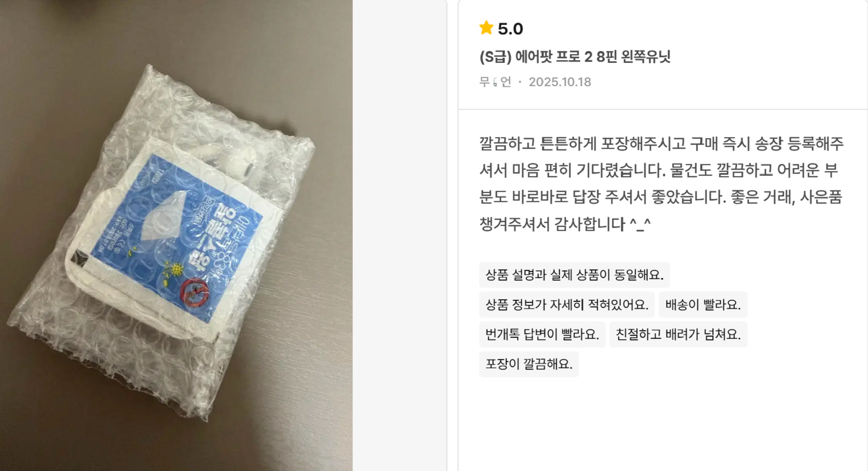This screenshot has width=868, height=471.
Task: Select the 친절하고 배려가 넘쳐요 tag
Action: 678,334
